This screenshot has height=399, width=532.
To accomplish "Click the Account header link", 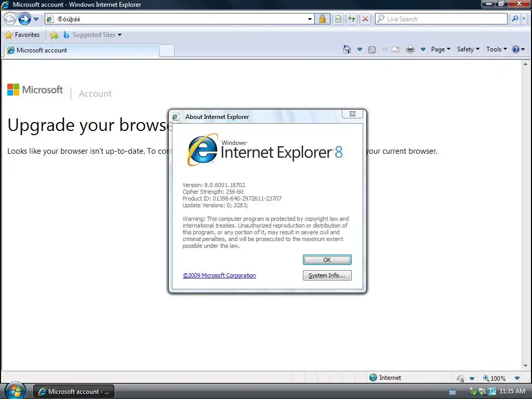I will point(96,94).
